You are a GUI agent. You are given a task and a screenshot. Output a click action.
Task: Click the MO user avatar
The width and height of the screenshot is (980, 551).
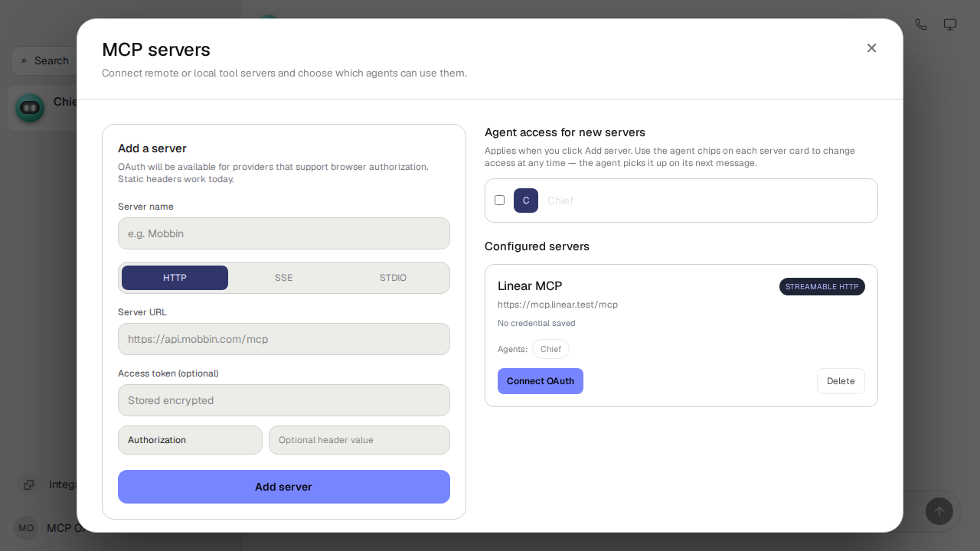point(26,528)
